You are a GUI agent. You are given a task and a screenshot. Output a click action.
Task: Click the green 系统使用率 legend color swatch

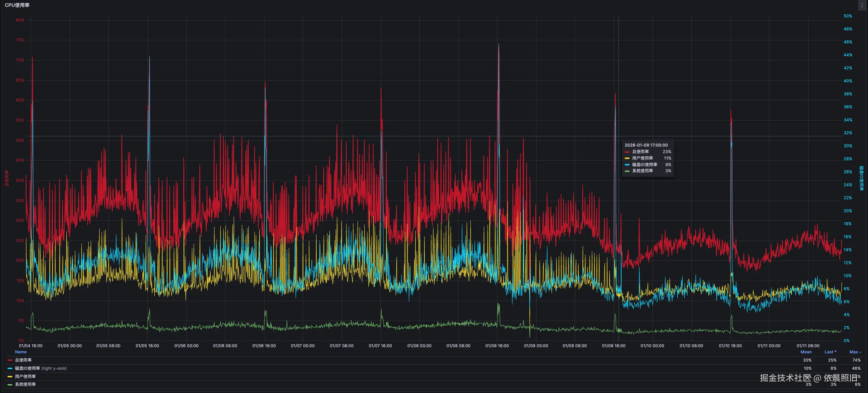click(x=10, y=384)
